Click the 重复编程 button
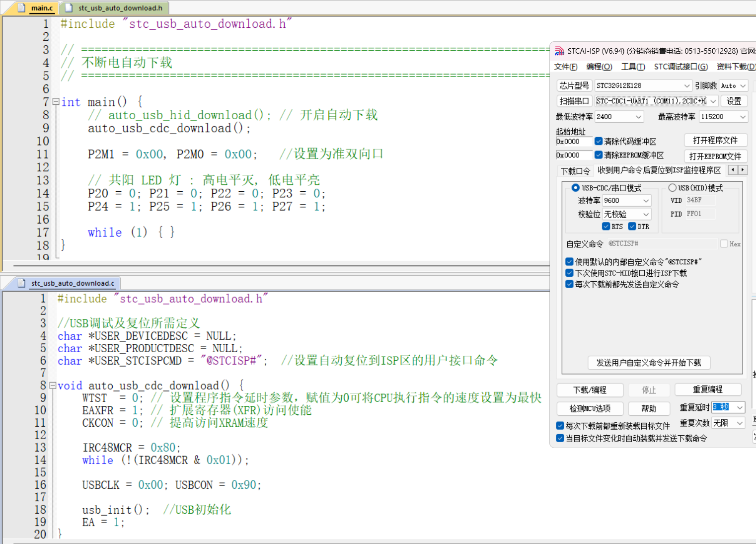The height and width of the screenshot is (544, 756). pyautogui.click(x=707, y=389)
